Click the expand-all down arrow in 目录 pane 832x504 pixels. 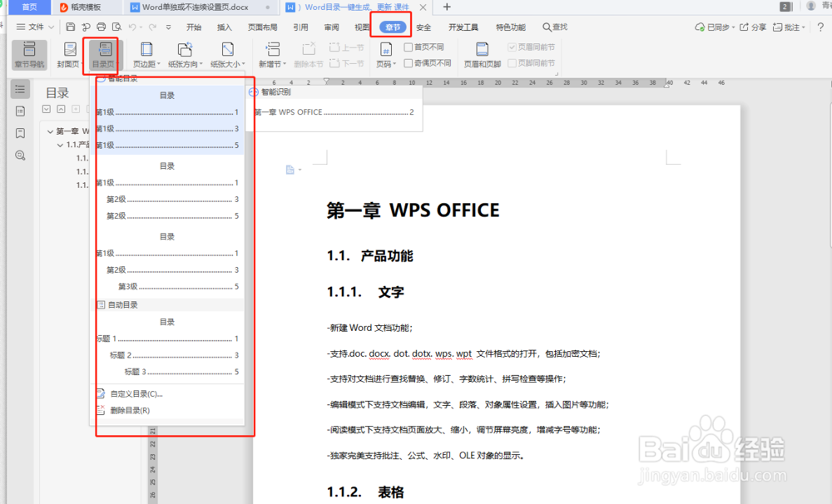[x=47, y=109]
